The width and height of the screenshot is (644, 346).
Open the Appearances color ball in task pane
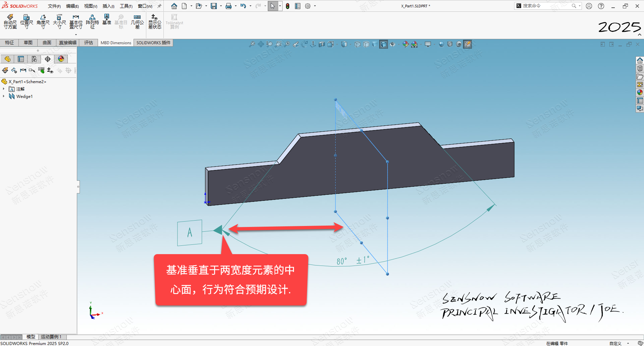point(640,93)
